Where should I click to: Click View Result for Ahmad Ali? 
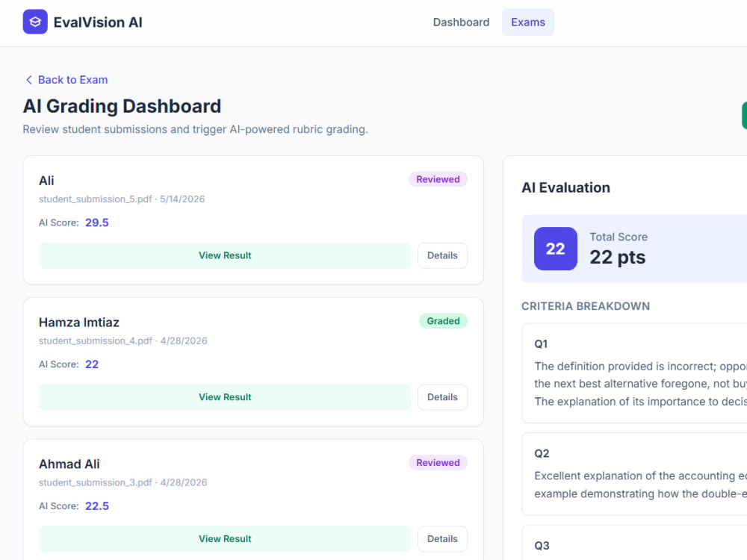[x=225, y=538]
